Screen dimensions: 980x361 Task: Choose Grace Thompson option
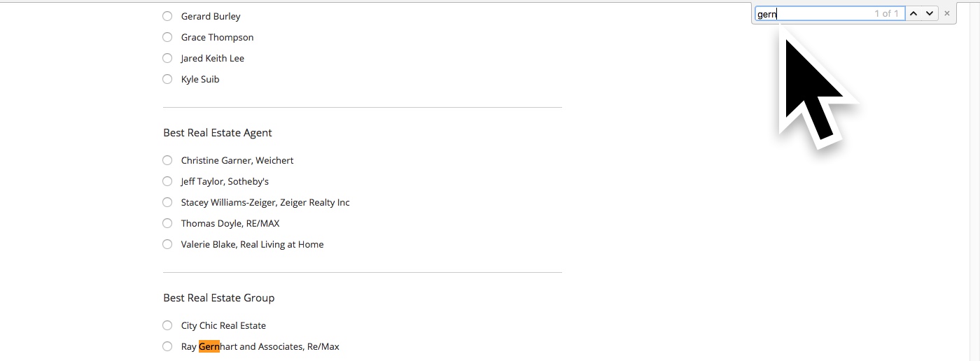(167, 37)
